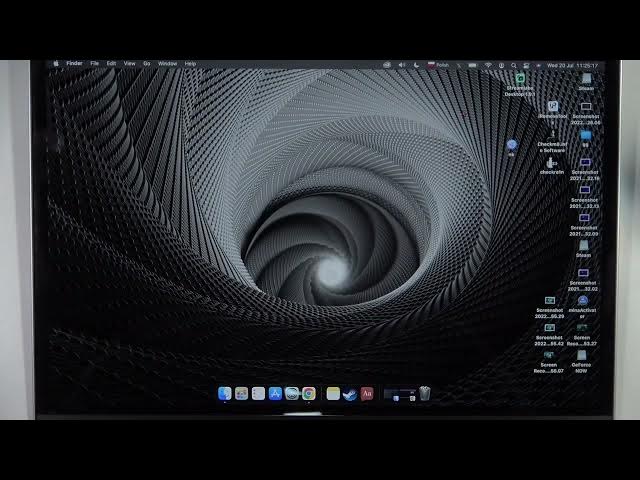Viewport: 640px width, 480px height.
Task: Select Steam disk icon below the clock
Action: tap(586, 82)
